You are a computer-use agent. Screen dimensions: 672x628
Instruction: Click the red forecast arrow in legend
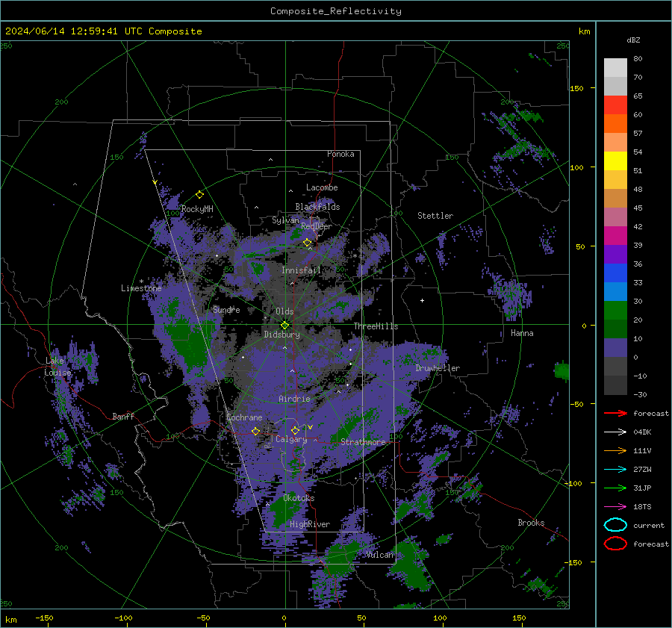tap(615, 413)
